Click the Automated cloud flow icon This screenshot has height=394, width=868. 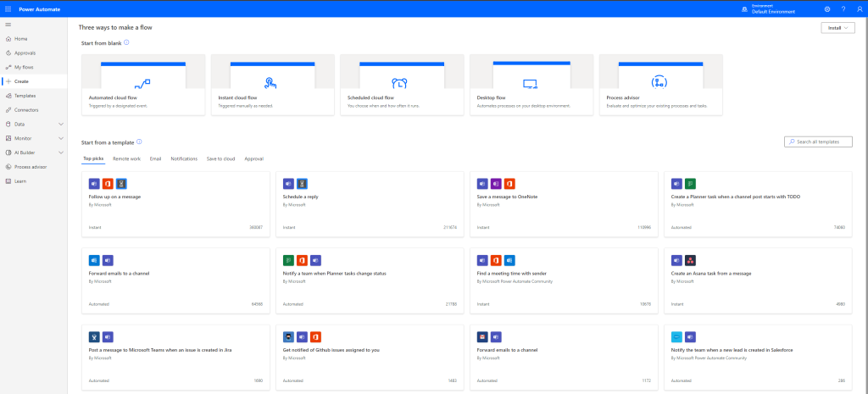(x=142, y=84)
